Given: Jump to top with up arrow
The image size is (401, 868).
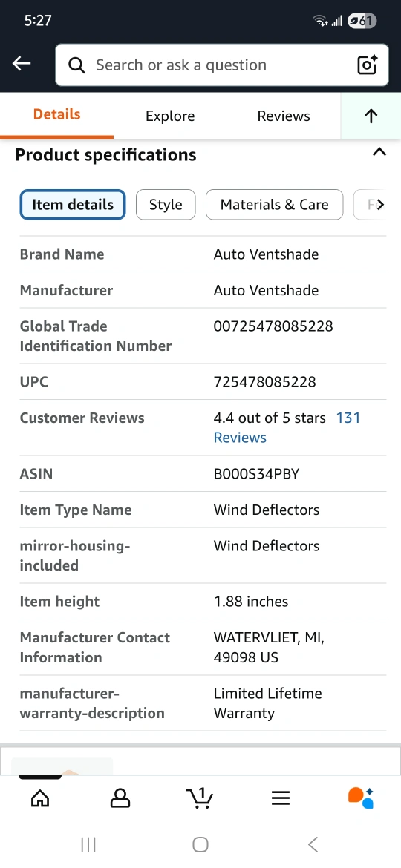Looking at the screenshot, I should coord(371,116).
